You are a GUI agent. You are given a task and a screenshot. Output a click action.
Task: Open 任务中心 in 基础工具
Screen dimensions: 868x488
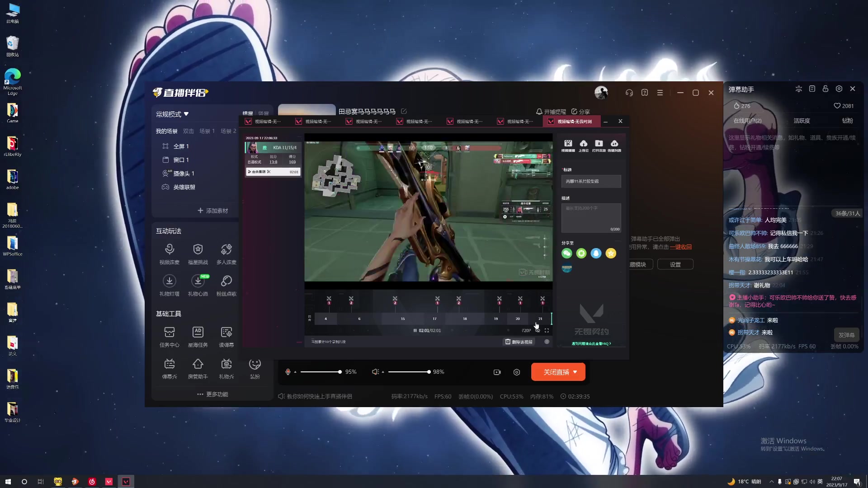(170, 337)
